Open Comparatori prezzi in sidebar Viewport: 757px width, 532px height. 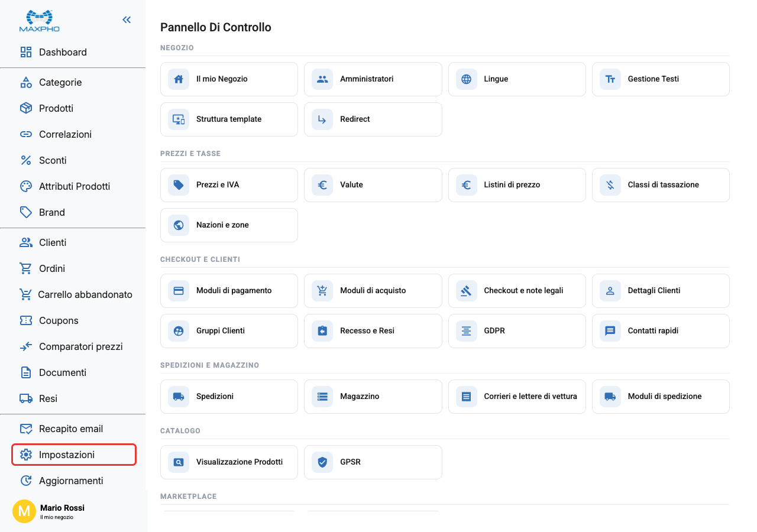tap(73, 346)
